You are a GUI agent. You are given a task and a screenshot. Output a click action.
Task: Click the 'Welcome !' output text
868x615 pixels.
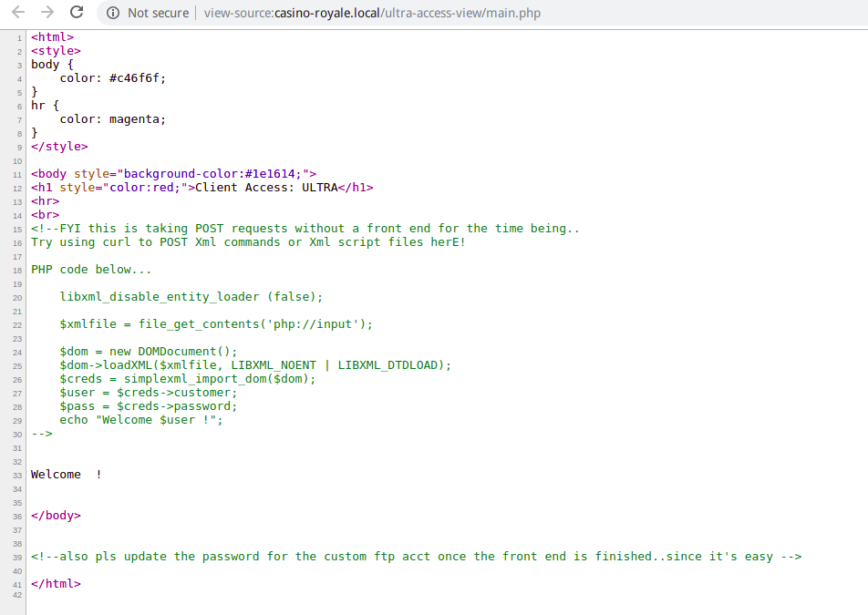[x=67, y=475]
